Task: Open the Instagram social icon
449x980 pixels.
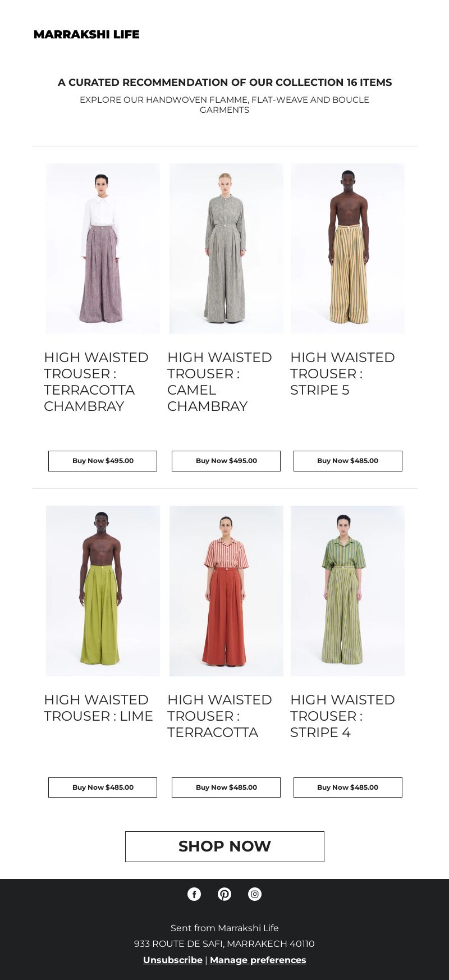Action: [255, 894]
